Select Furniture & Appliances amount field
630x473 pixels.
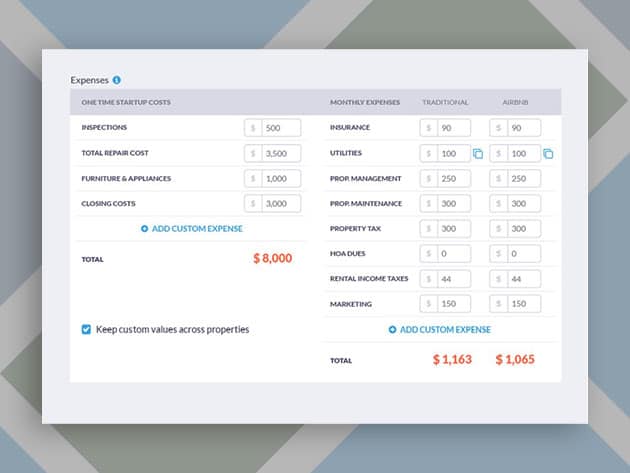coord(281,178)
